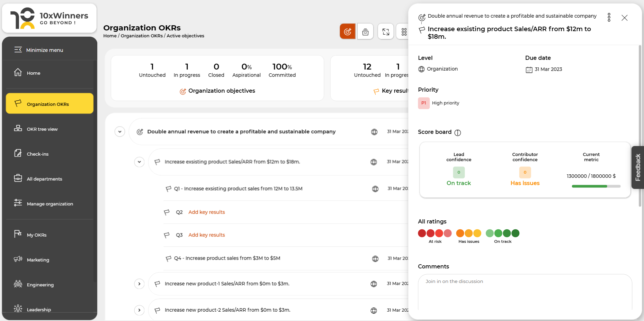Select the dark green On track rating dot
Screen dimensions: 644x321
[516, 233]
